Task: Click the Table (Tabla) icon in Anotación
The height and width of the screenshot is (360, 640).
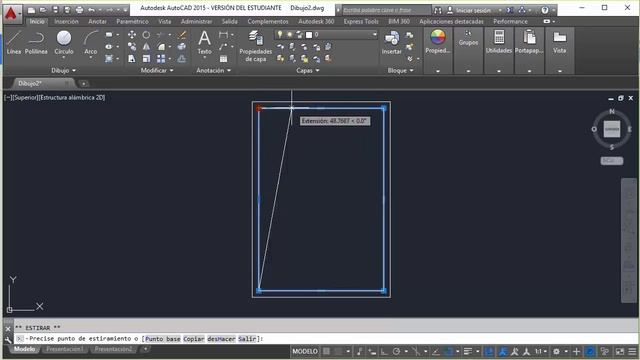Action: (x=223, y=59)
